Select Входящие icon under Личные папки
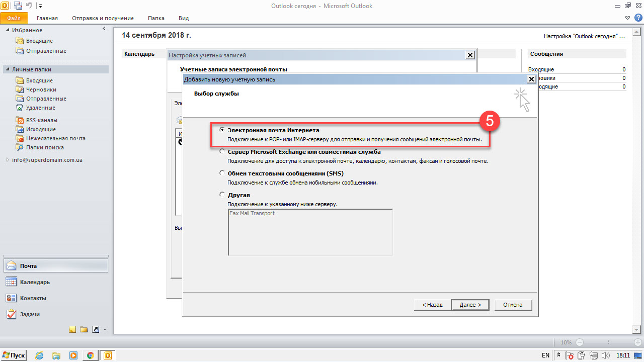The height and width of the screenshot is (362, 644). [20, 80]
